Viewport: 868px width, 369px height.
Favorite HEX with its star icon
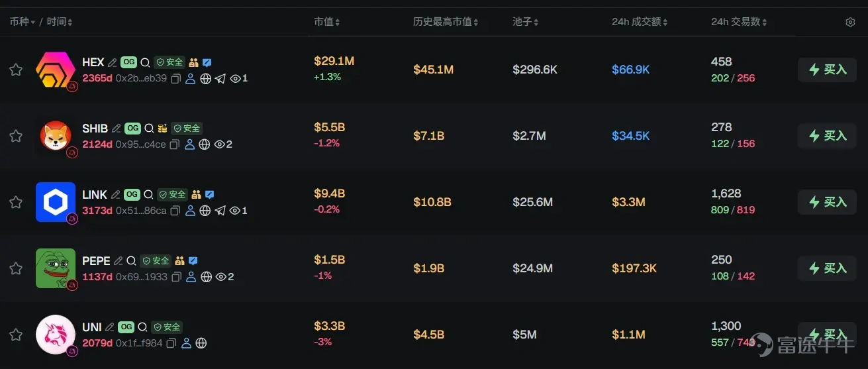(x=15, y=70)
